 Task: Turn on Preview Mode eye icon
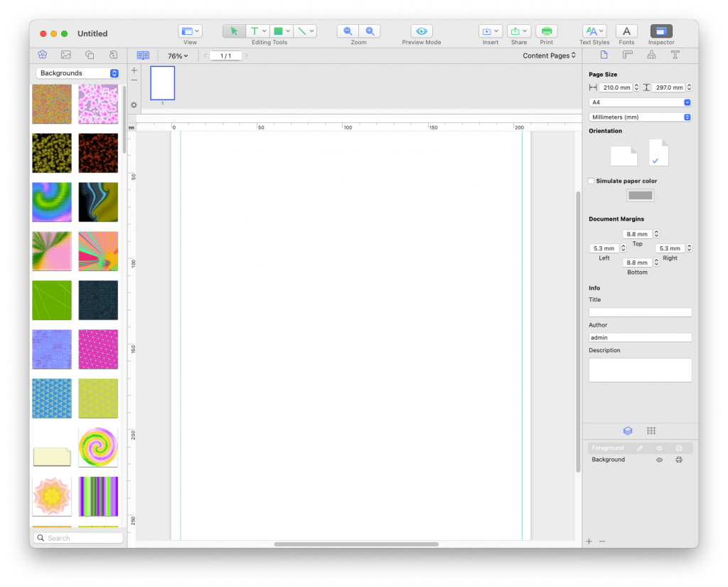(x=422, y=31)
